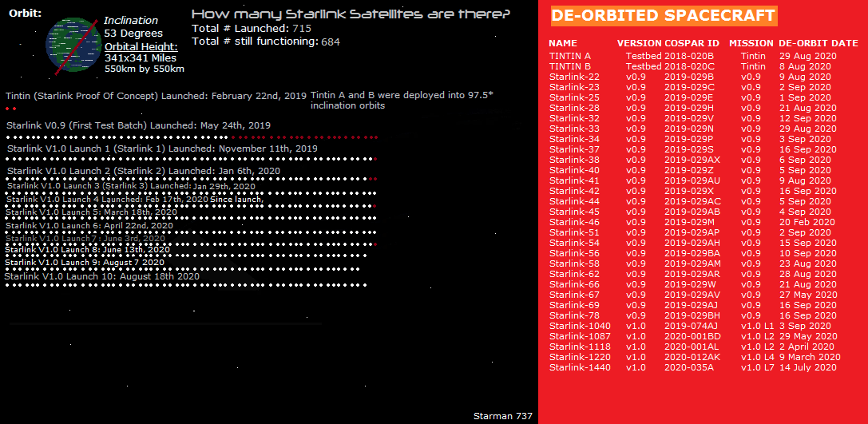Click de-orbit date '27 May 2020'
The width and height of the screenshot is (868, 424).
tap(808, 295)
